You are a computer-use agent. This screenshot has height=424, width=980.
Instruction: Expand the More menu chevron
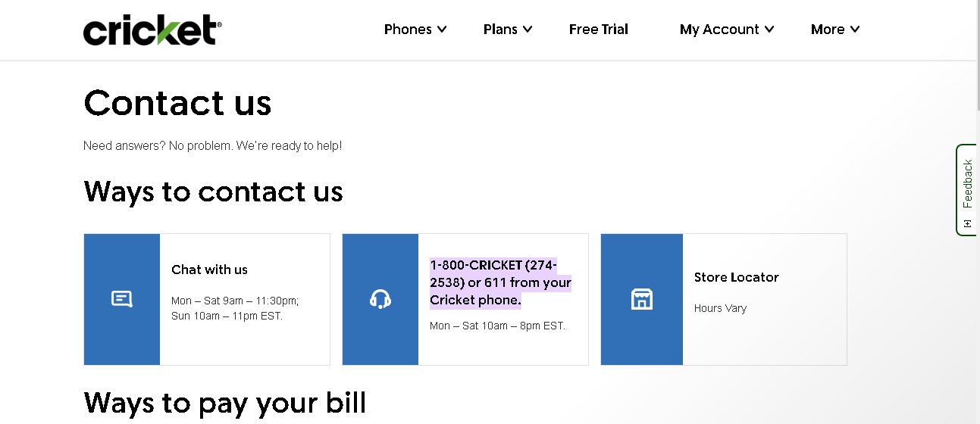[x=855, y=29]
